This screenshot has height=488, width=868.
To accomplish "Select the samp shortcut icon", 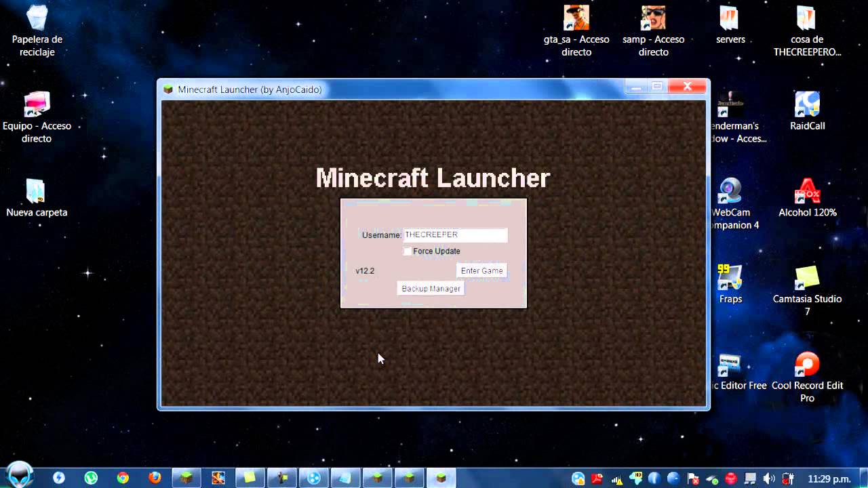I will tap(654, 31).
